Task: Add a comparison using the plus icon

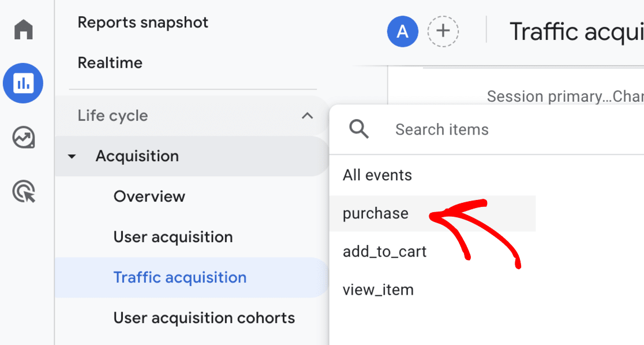Action: point(443,31)
